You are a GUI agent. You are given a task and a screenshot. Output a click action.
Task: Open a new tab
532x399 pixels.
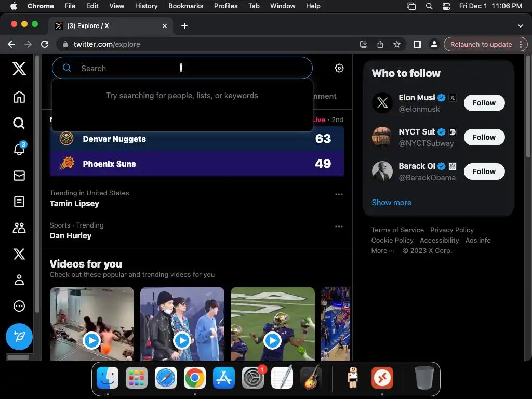(x=184, y=26)
